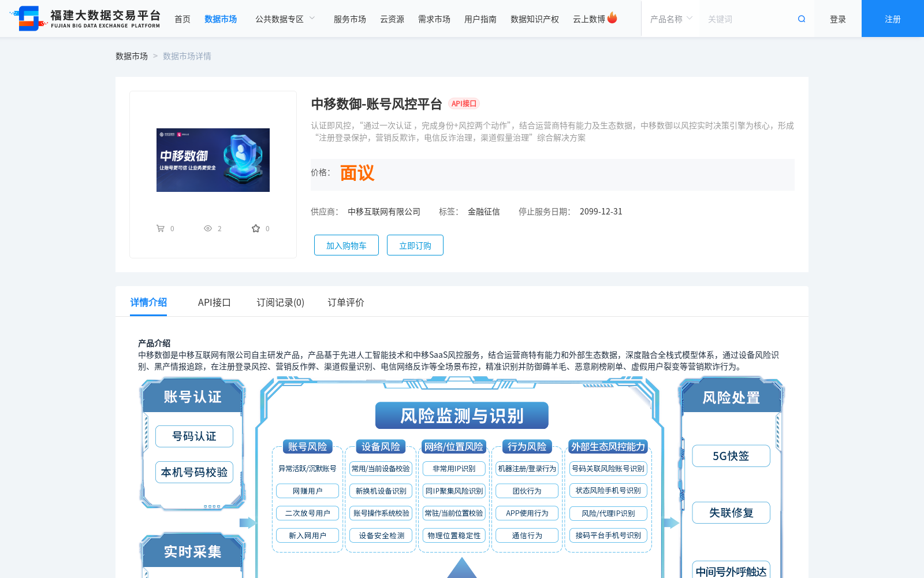The width and height of the screenshot is (924, 578).
Task: Open 需求市场 navigation item
Action: point(434,19)
